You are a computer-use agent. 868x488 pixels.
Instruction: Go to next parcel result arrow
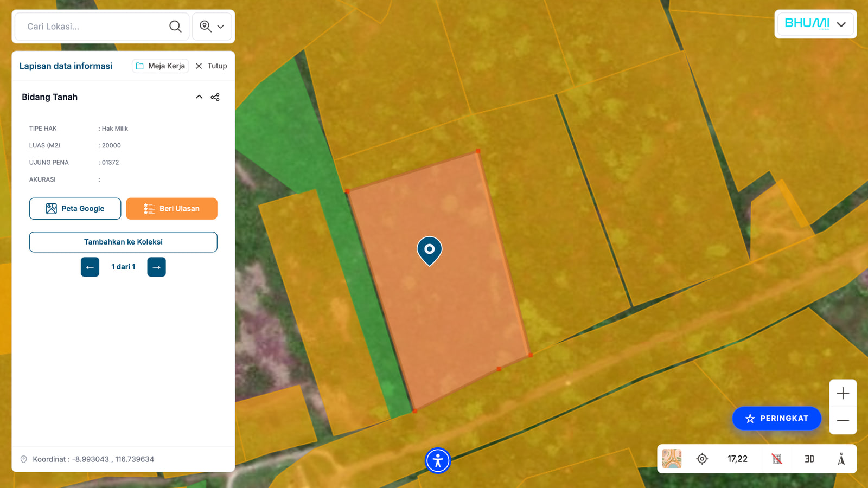[x=156, y=267]
